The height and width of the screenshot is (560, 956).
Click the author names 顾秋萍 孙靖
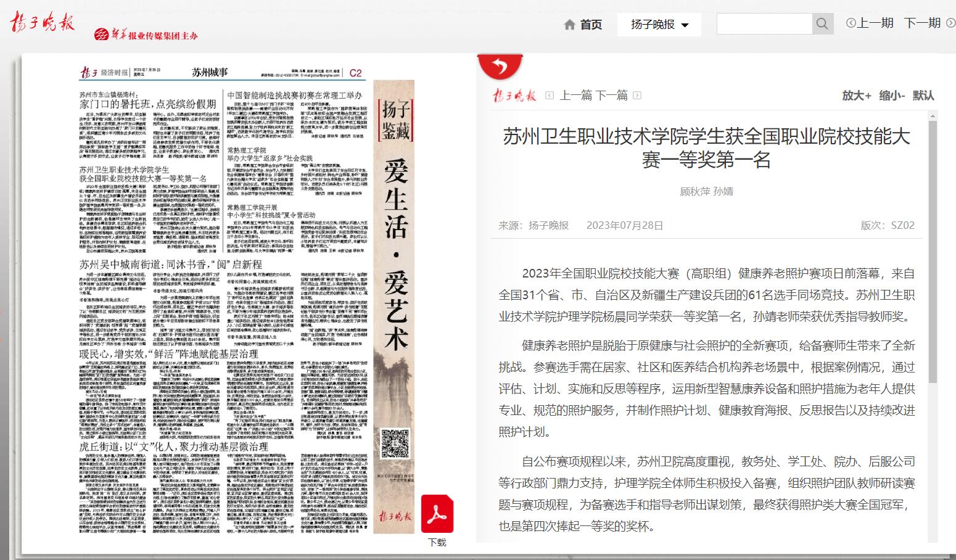(x=706, y=191)
